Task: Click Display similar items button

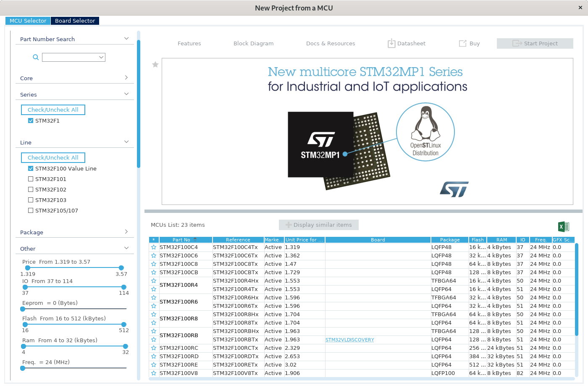Action: 319,225
